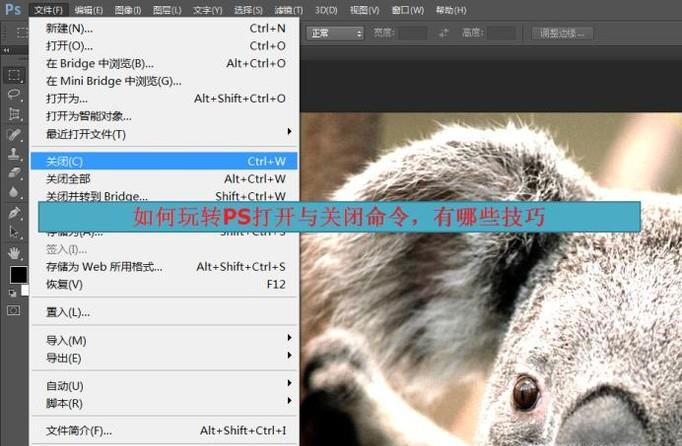Expand 自动(U) submenu
The height and width of the screenshot is (446, 682).
pyautogui.click(x=164, y=386)
